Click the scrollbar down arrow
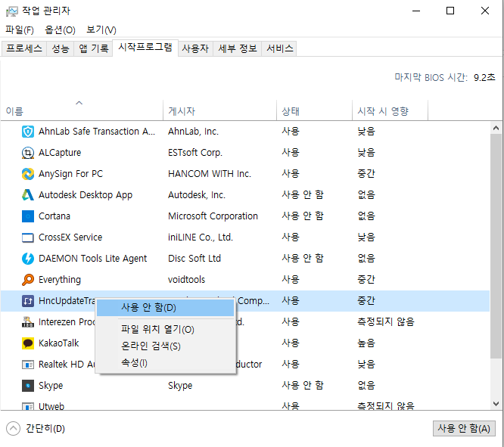 point(496,404)
